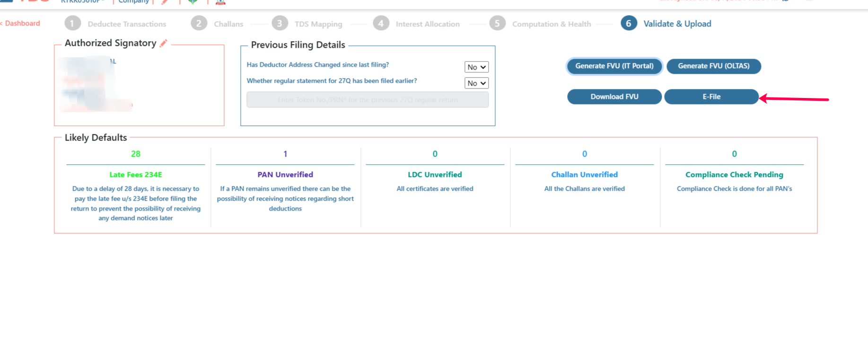Image resolution: width=868 pixels, height=346 pixels.
Task: Click 'All the Challans are verified' text
Action: 584,189
